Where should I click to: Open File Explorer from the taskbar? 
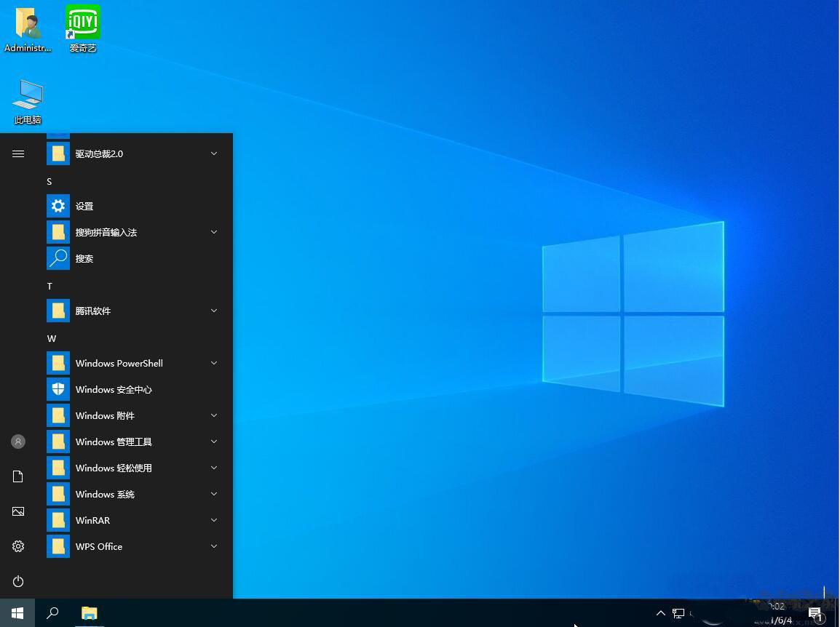tap(89, 613)
